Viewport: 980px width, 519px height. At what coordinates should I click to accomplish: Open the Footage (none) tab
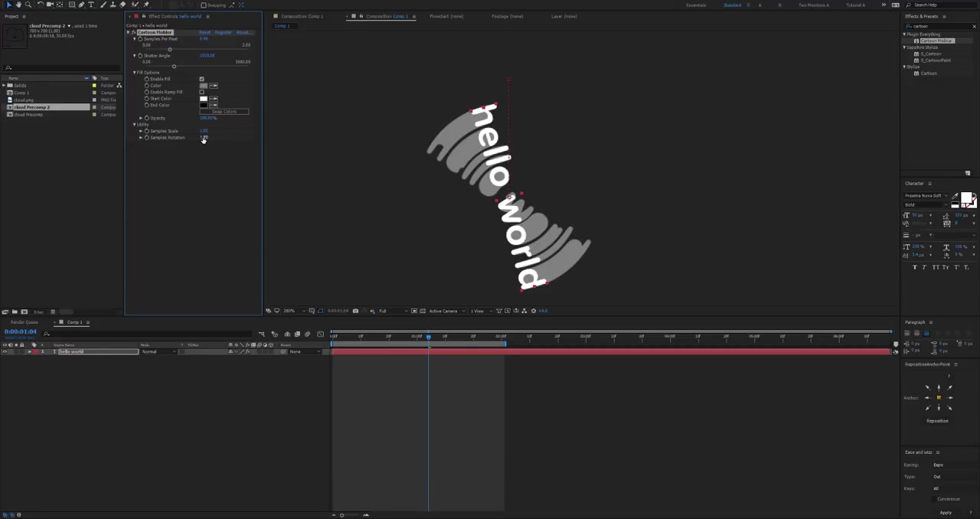[x=507, y=16]
